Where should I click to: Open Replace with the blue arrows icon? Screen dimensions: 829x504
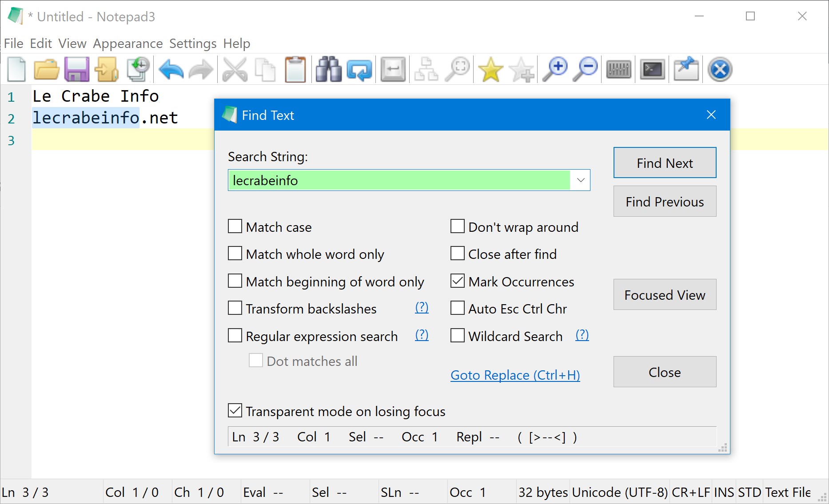pos(359,69)
